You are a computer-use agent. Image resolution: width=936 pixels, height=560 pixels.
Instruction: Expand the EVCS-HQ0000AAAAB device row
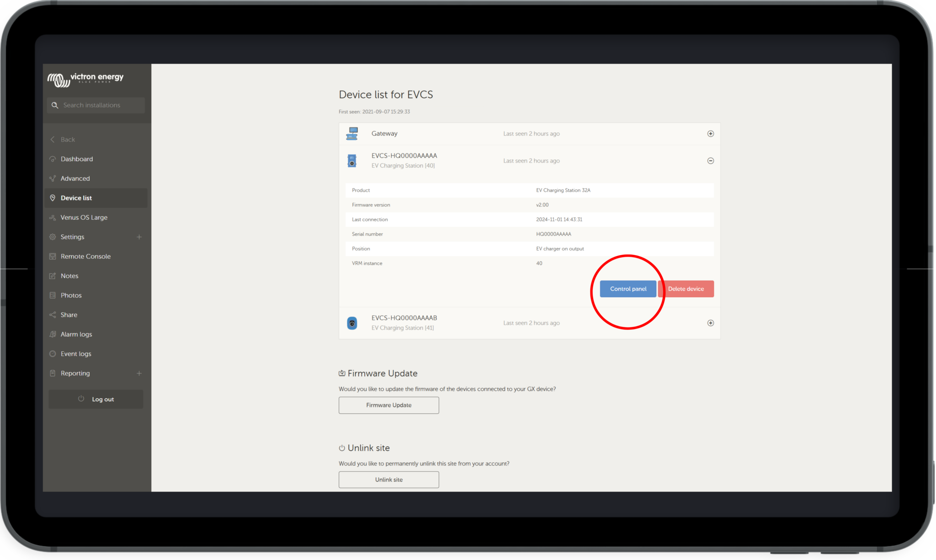(x=710, y=323)
